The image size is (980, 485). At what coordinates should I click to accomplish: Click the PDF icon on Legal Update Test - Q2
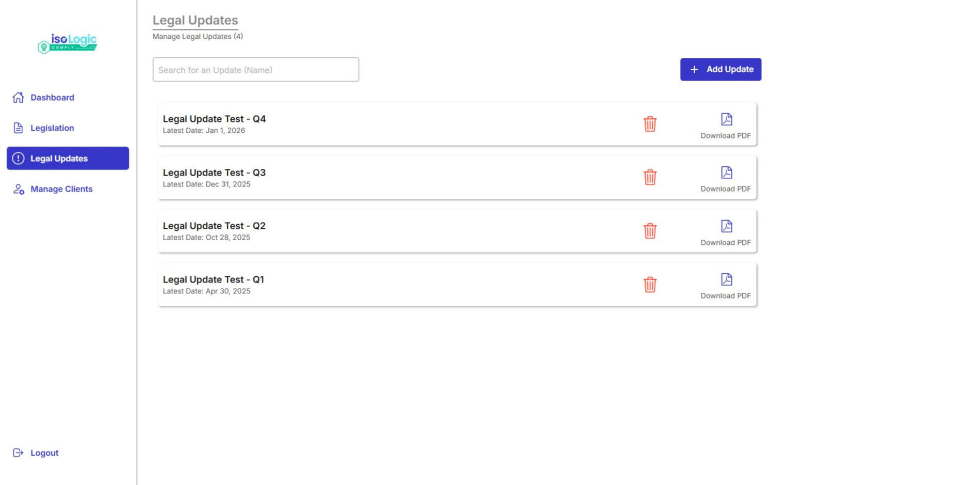coord(726,226)
